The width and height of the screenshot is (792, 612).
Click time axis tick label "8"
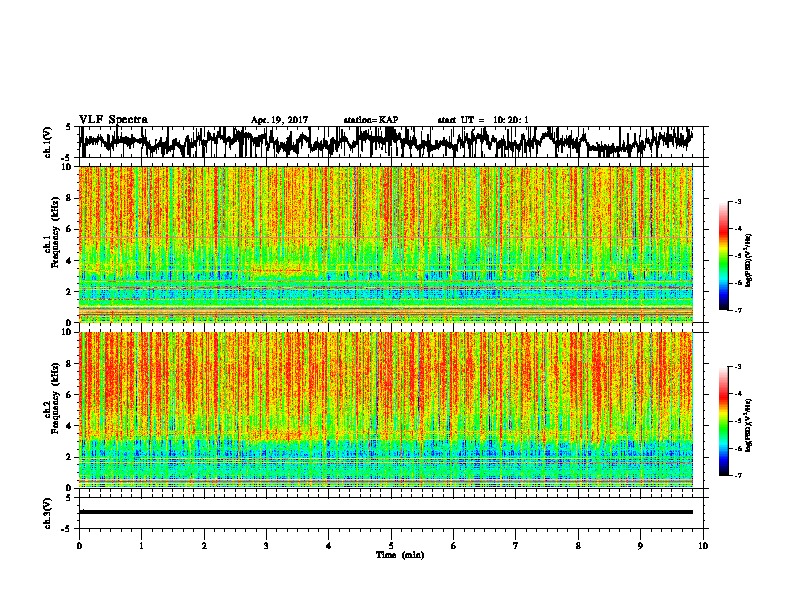coord(578,546)
